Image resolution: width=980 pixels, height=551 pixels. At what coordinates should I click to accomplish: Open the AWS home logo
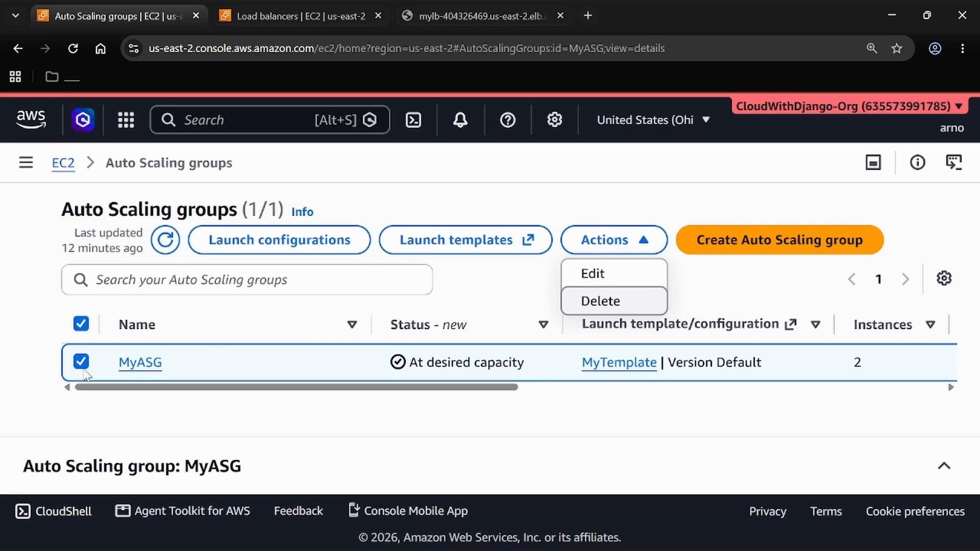(31, 120)
